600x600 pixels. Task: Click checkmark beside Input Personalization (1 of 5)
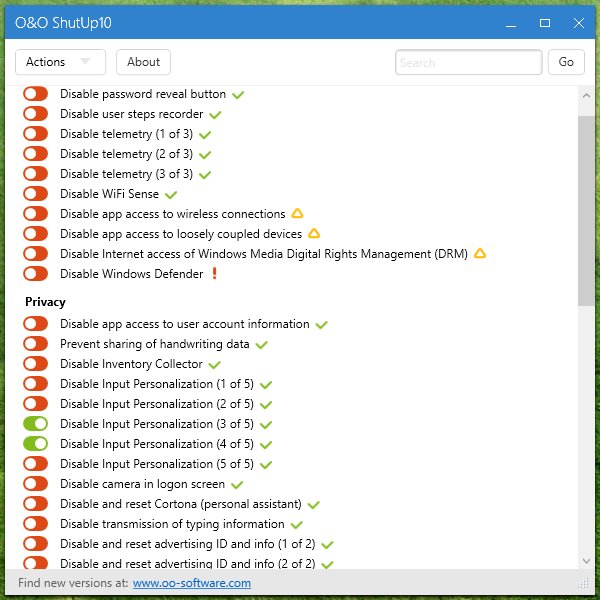click(x=266, y=385)
